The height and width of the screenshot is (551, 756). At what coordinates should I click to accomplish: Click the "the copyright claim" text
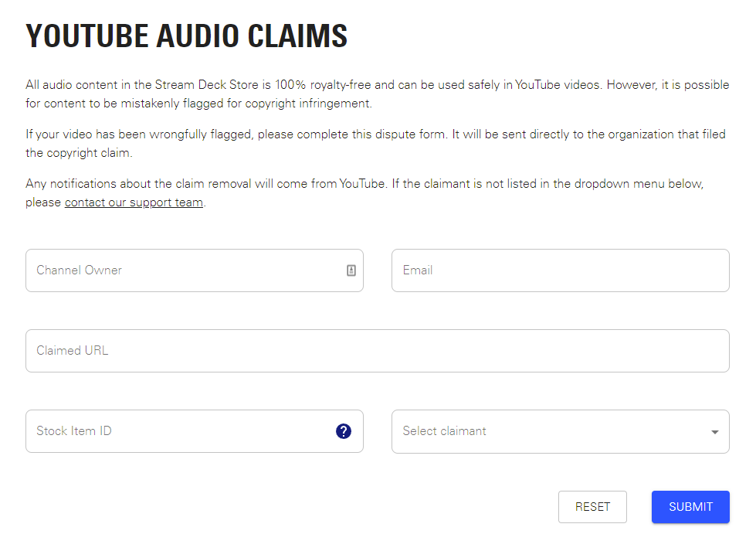[79, 153]
